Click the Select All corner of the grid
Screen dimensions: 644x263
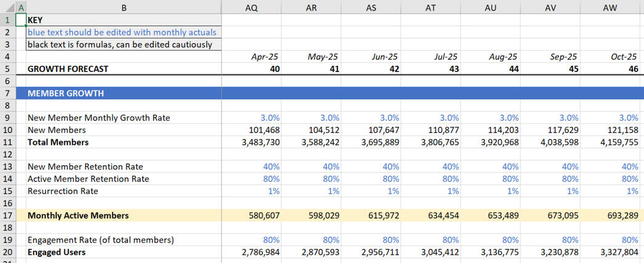pyautogui.click(x=7, y=7)
